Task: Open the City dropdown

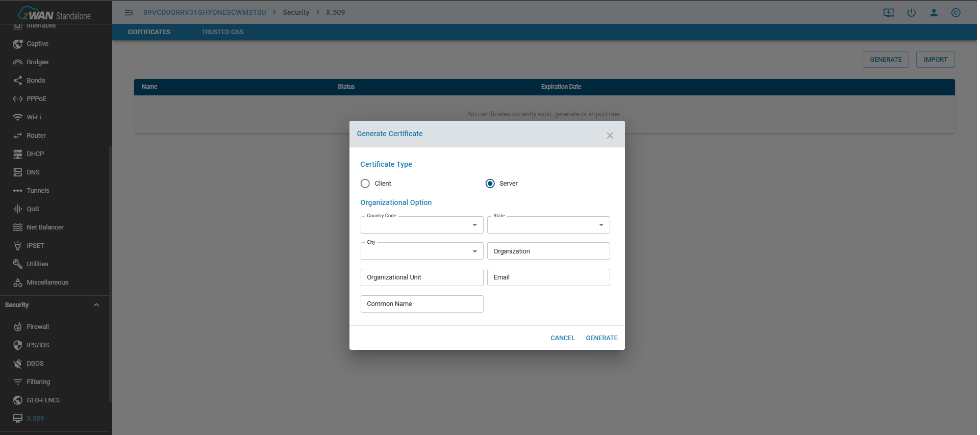Action: click(x=421, y=251)
